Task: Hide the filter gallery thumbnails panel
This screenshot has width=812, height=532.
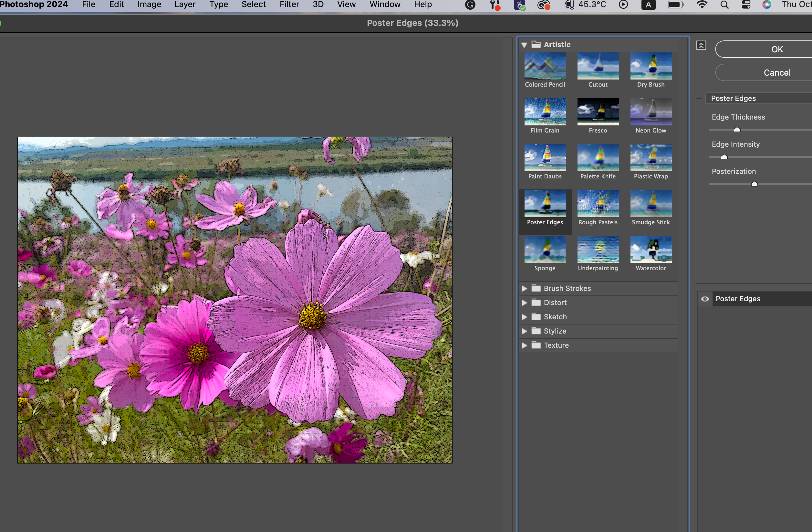Action: [701, 46]
